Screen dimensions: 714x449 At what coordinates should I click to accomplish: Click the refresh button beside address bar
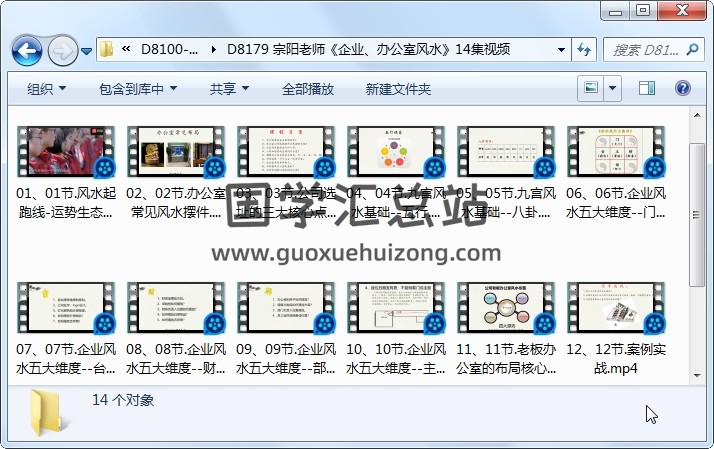click(x=584, y=49)
